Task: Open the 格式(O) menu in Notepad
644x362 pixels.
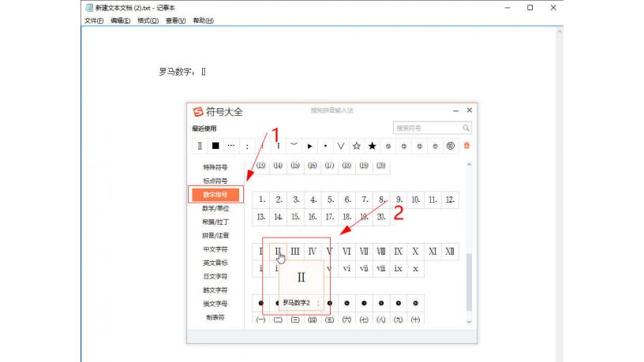Action: coord(148,21)
